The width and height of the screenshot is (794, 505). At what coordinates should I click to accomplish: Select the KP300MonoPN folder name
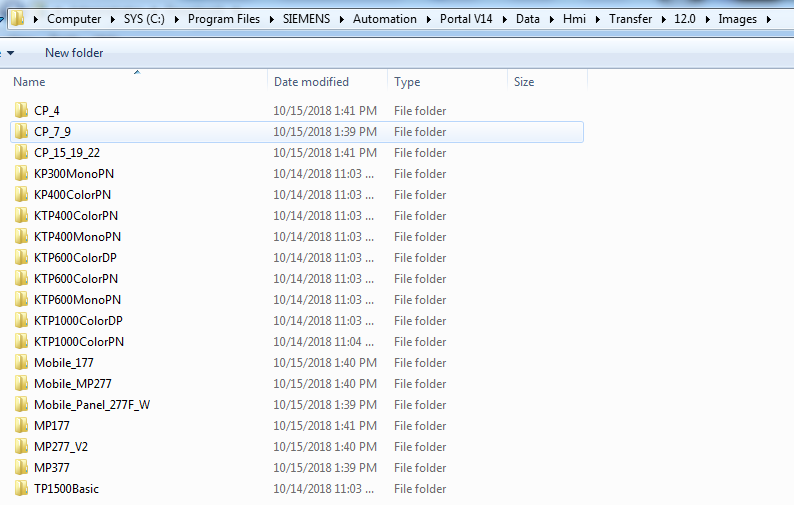pyautogui.click(x=74, y=174)
